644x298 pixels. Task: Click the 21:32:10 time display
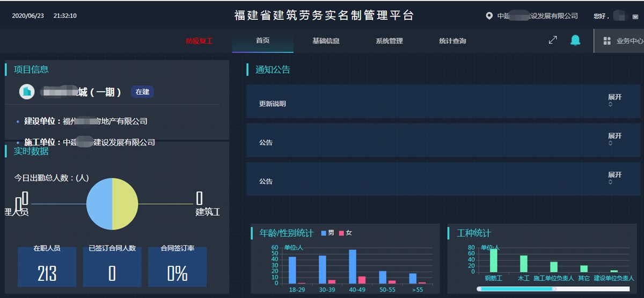pos(65,16)
